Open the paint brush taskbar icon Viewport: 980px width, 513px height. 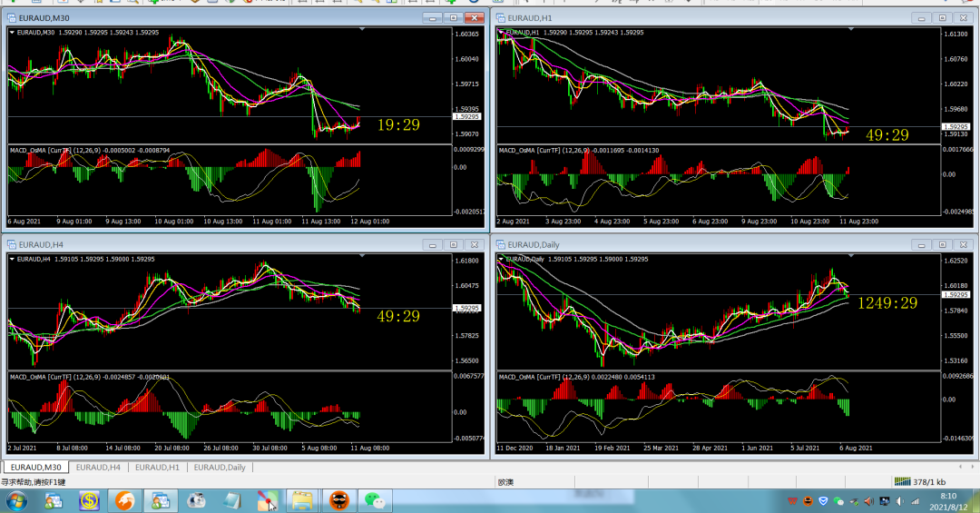268,501
